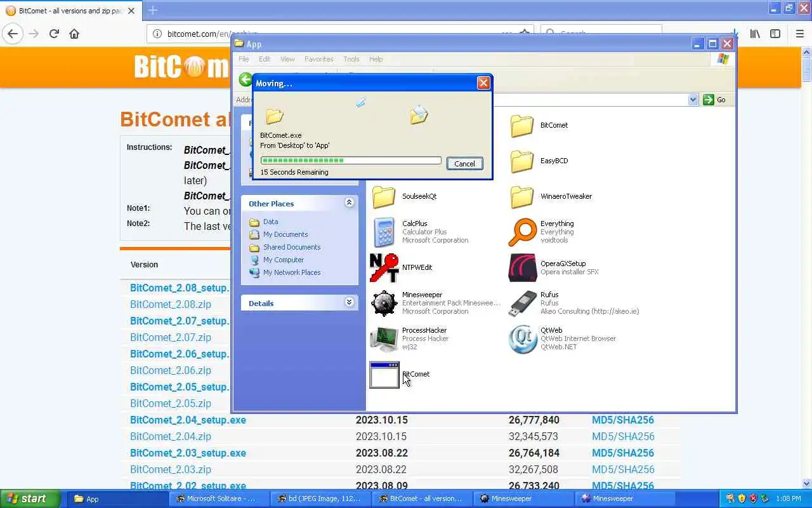The height and width of the screenshot is (508, 812).
Task: Download BitComet_2.03.zip link
Action: pyautogui.click(x=171, y=469)
